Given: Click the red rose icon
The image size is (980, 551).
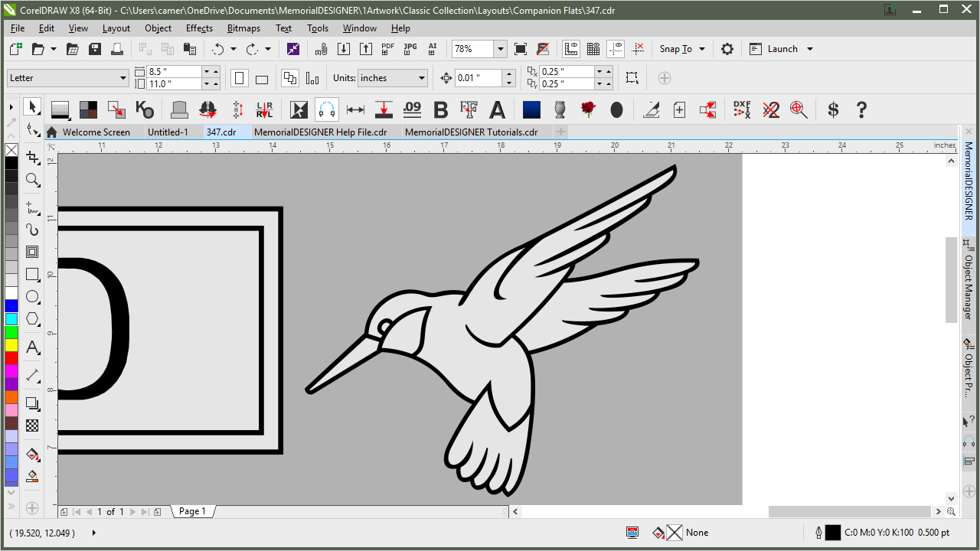Looking at the screenshot, I should pos(588,109).
